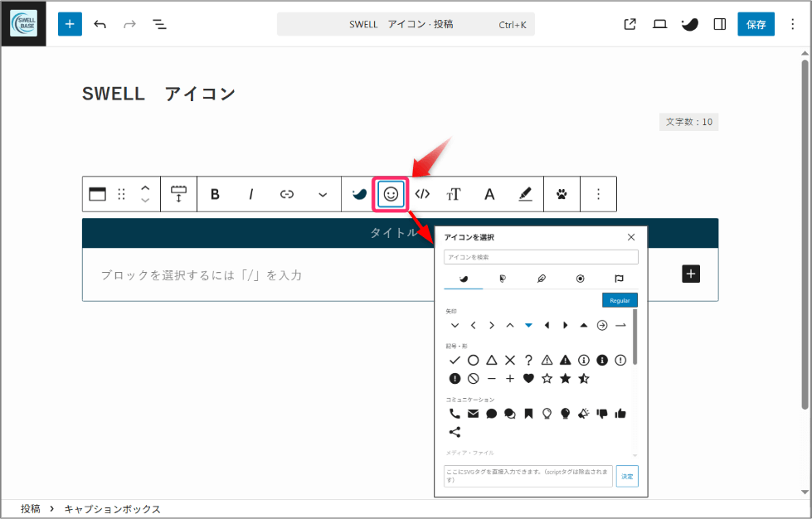812x519 pixels.
Task: Open the font size tT control
Action: point(454,194)
